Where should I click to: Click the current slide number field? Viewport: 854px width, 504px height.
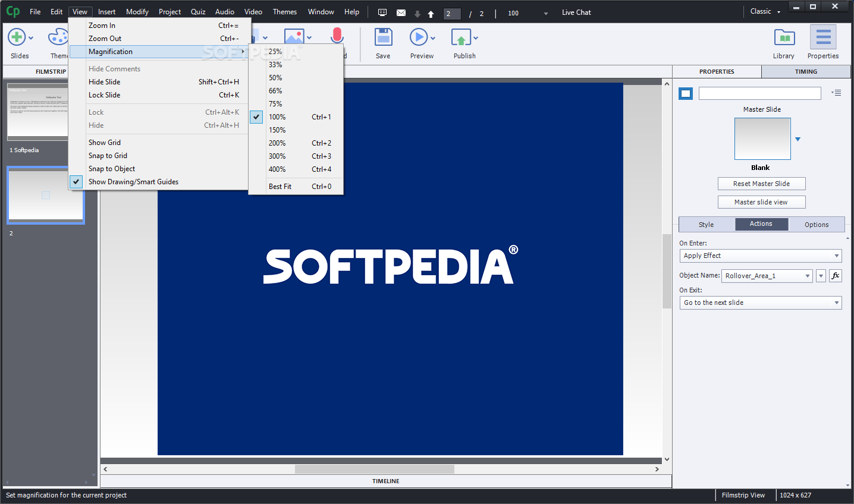coord(452,14)
